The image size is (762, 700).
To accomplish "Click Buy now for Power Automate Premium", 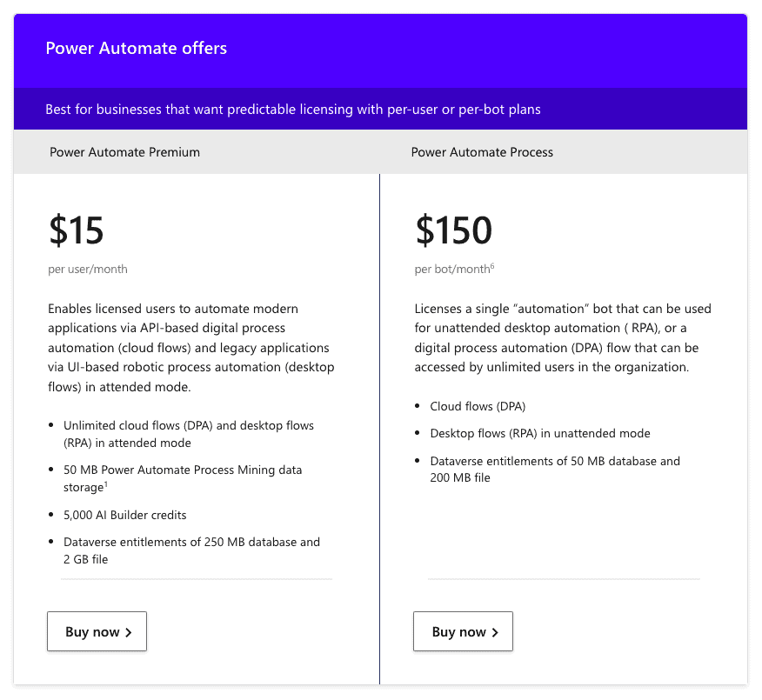I will pos(97,631).
